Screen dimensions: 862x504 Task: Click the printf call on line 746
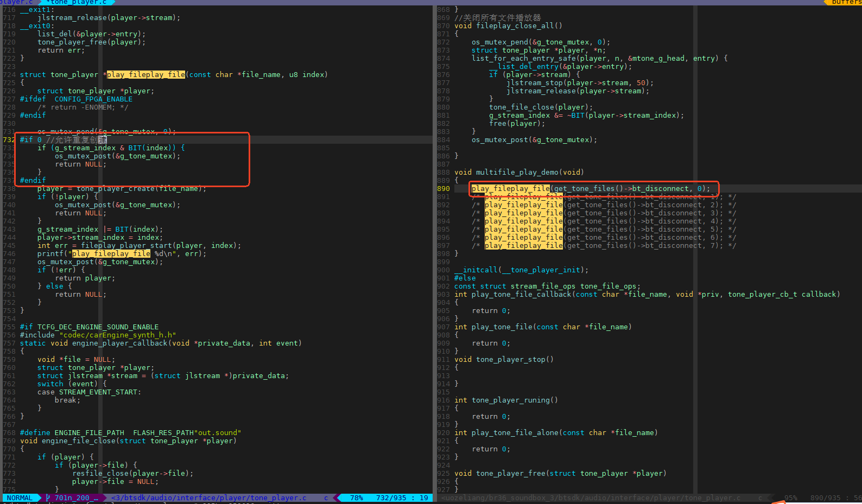[122, 254]
